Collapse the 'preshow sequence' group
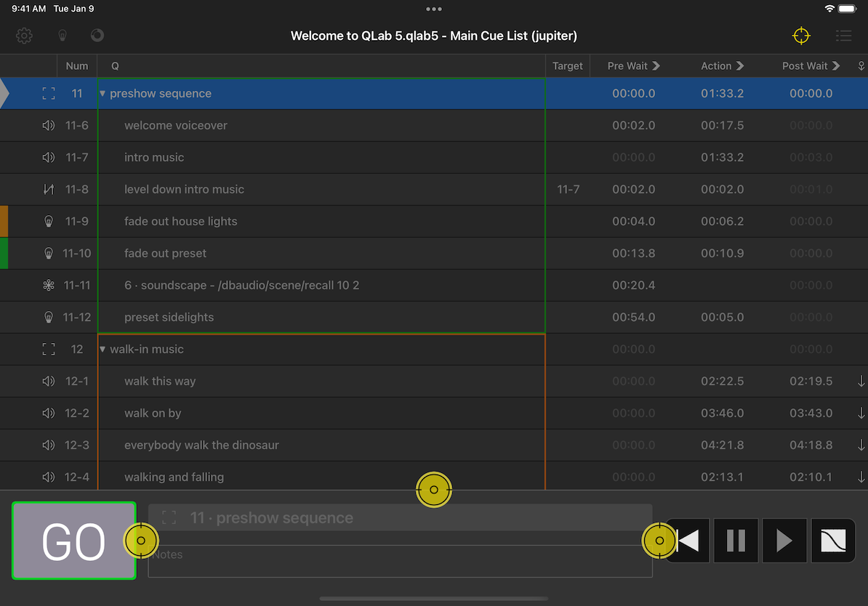This screenshot has height=606, width=868. (x=102, y=93)
